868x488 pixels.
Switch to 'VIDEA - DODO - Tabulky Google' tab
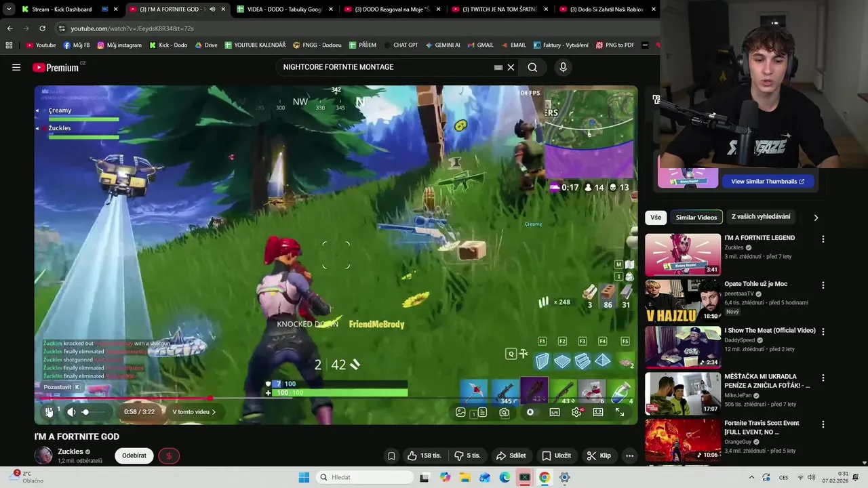[283, 9]
